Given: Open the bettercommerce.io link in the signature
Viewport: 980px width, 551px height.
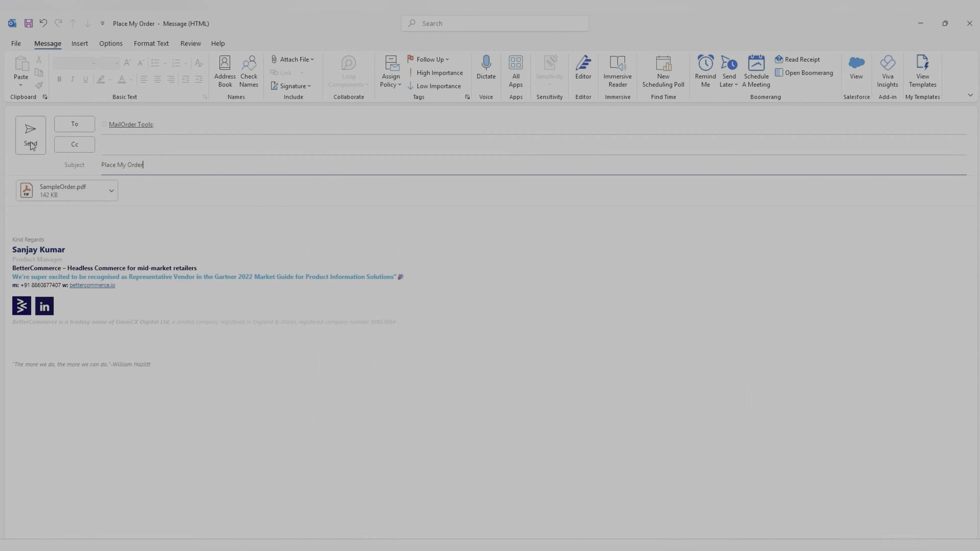Looking at the screenshot, I should [92, 285].
